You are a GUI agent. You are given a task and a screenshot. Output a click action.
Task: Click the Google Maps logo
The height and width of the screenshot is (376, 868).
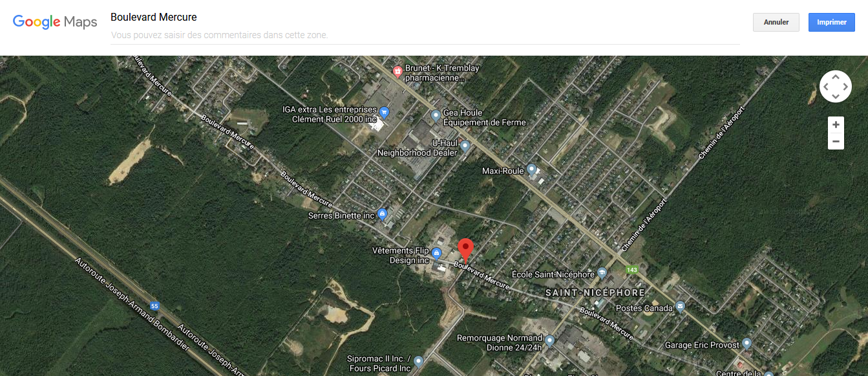55,22
